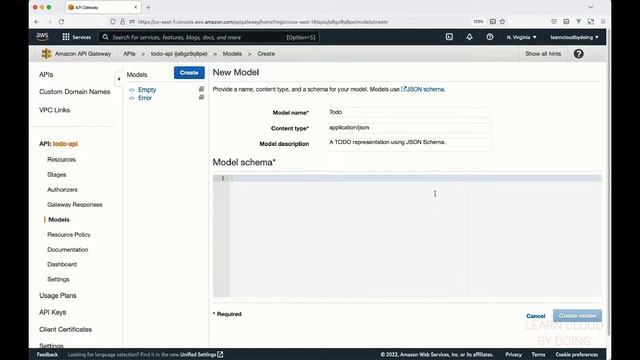The height and width of the screenshot is (360, 640).
Task: Open the learncloudbydoing account dropdown
Action: coord(574,37)
